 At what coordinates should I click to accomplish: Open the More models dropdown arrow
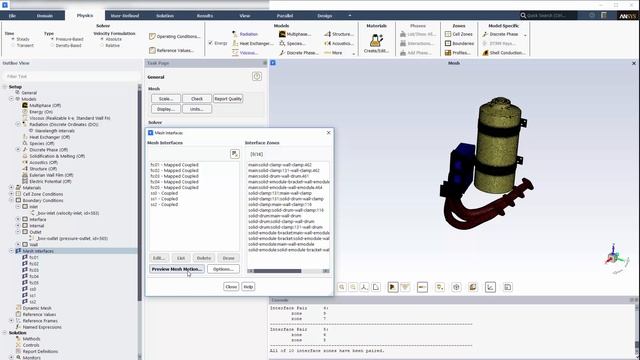353,53
